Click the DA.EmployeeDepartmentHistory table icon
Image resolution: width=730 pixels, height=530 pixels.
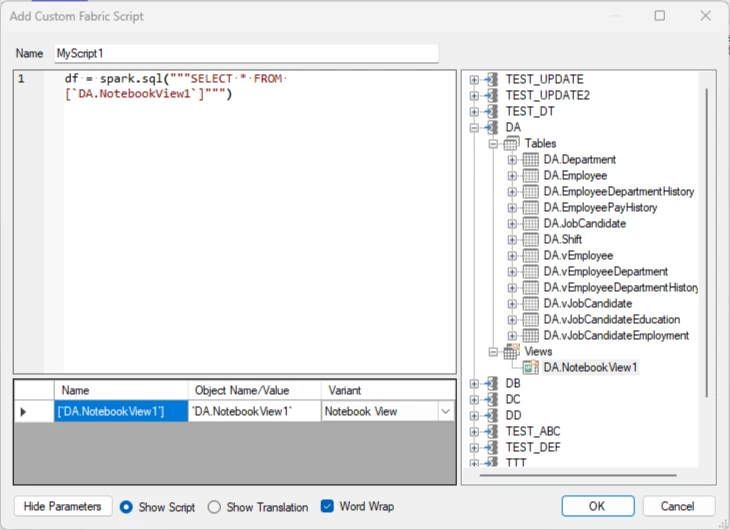click(x=530, y=191)
